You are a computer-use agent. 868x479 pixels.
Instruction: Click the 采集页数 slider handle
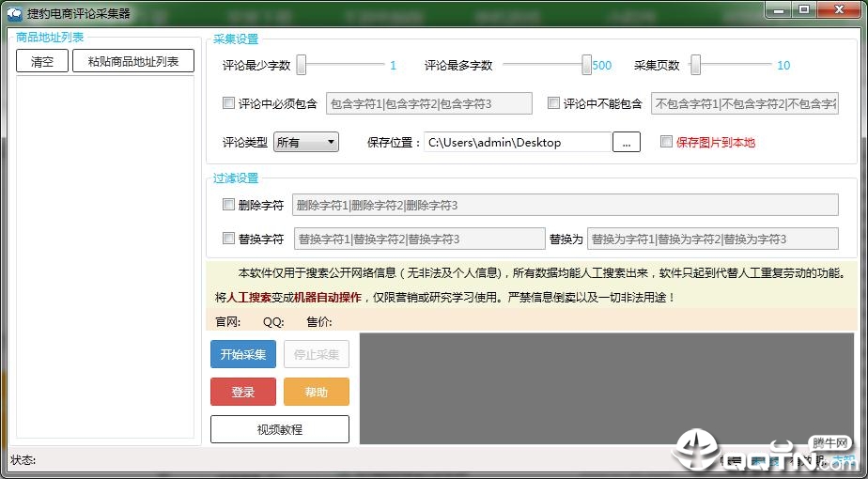click(696, 65)
